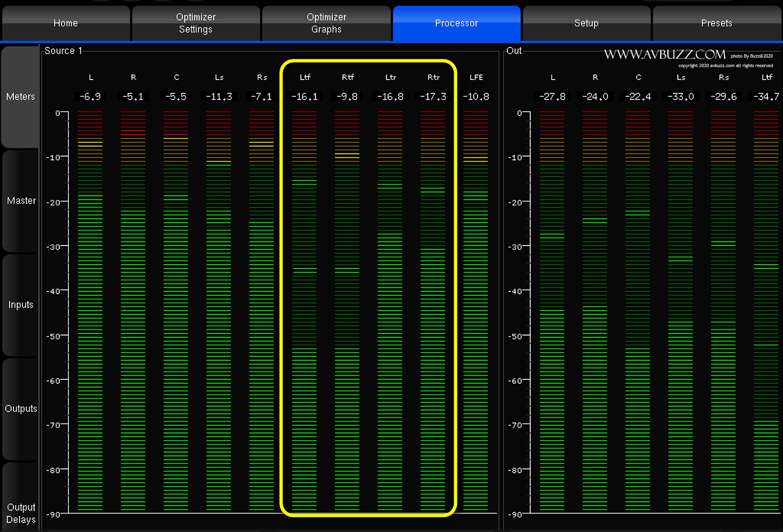
Task: Click the Rtr channel label in Source 1
Action: pyautogui.click(x=433, y=78)
